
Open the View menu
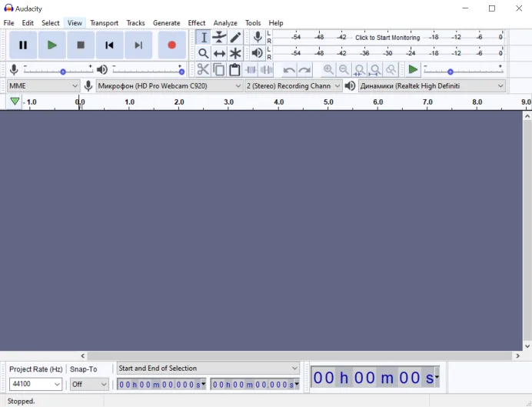(75, 23)
